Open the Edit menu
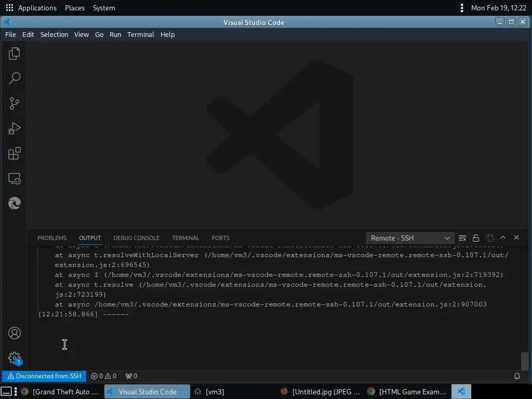 click(28, 35)
